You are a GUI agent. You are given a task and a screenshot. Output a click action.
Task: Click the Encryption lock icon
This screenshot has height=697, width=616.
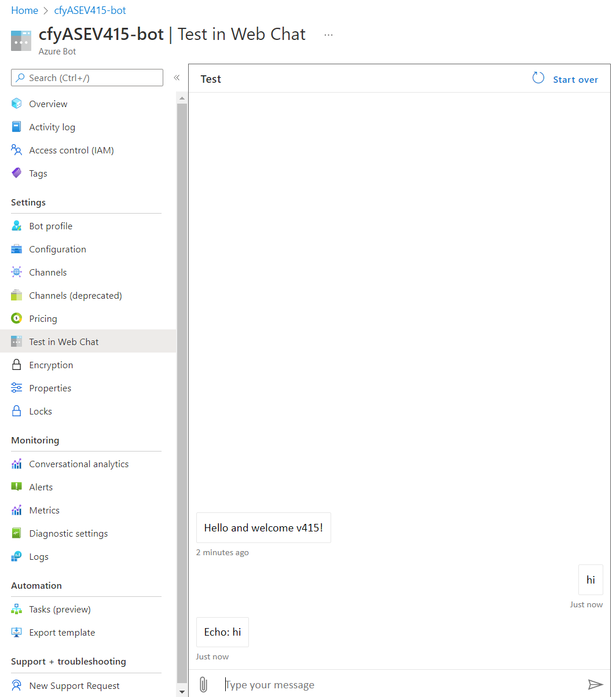pos(17,365)
